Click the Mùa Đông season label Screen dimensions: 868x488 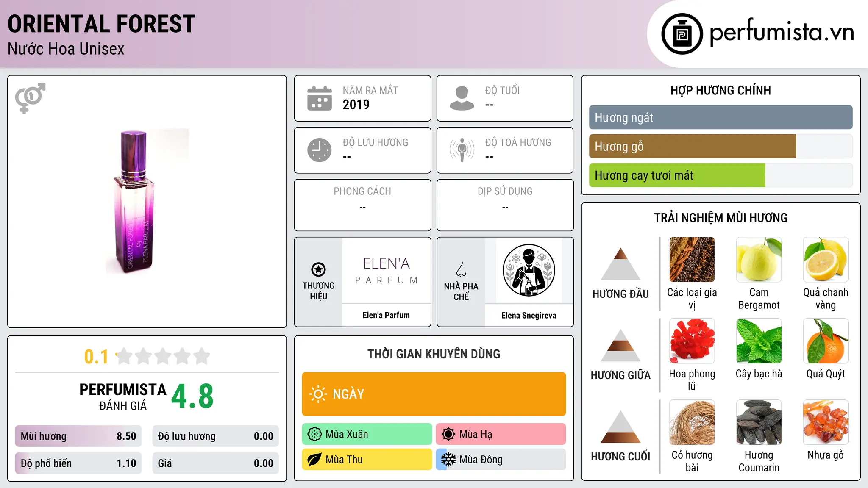481,460
